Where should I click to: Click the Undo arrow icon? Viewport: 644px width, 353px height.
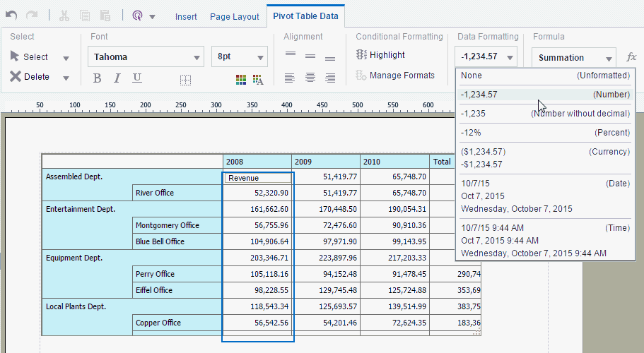point(11,15)
